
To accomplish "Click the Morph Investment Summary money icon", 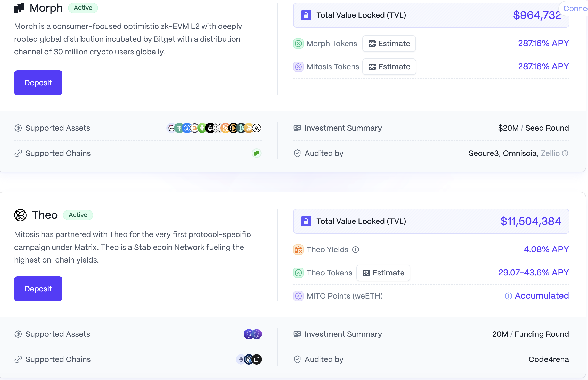I will pos(297,128).
